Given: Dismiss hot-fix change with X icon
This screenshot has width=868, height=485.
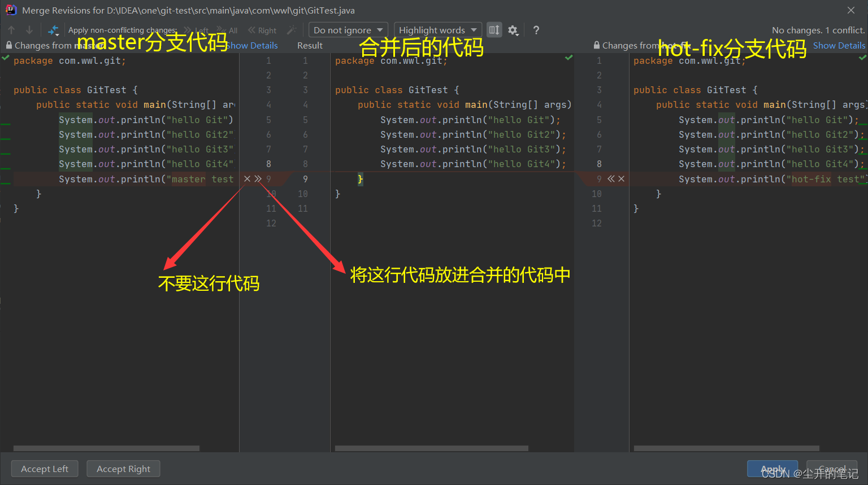Looking at the screenshot, I should (622, 178).
